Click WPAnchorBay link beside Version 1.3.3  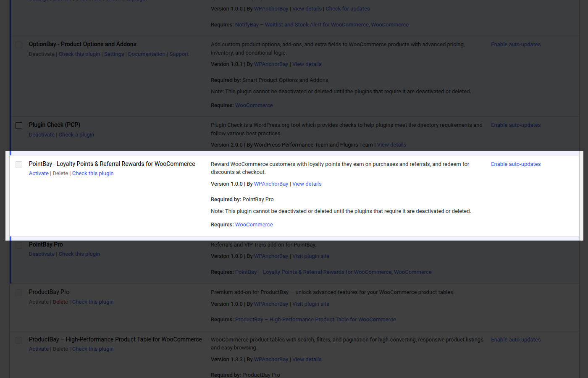pos(271,360)
